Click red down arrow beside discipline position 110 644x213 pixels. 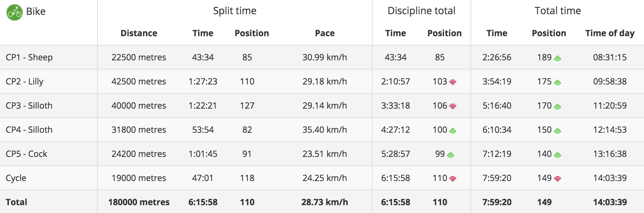pyautogui.click(x=453, y=179)
